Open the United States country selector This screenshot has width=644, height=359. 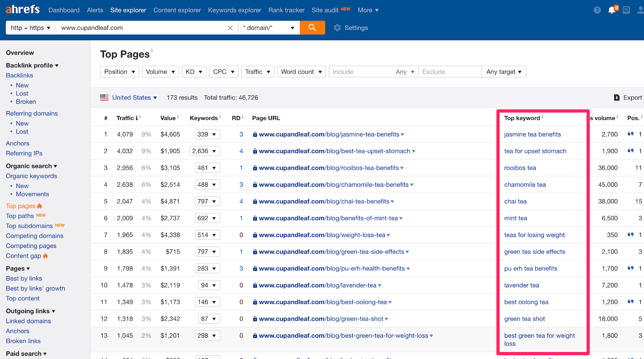[x=134, y=97]
